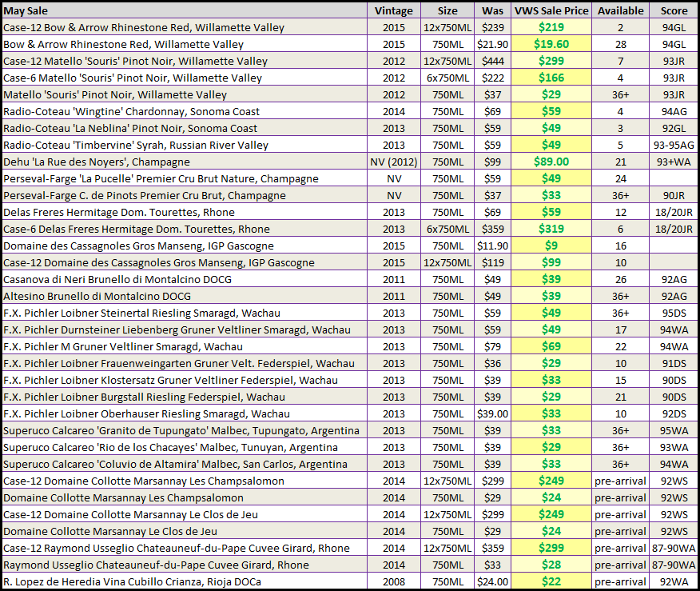
Task: Click the 95WA score cell
Action: (674, 430)
